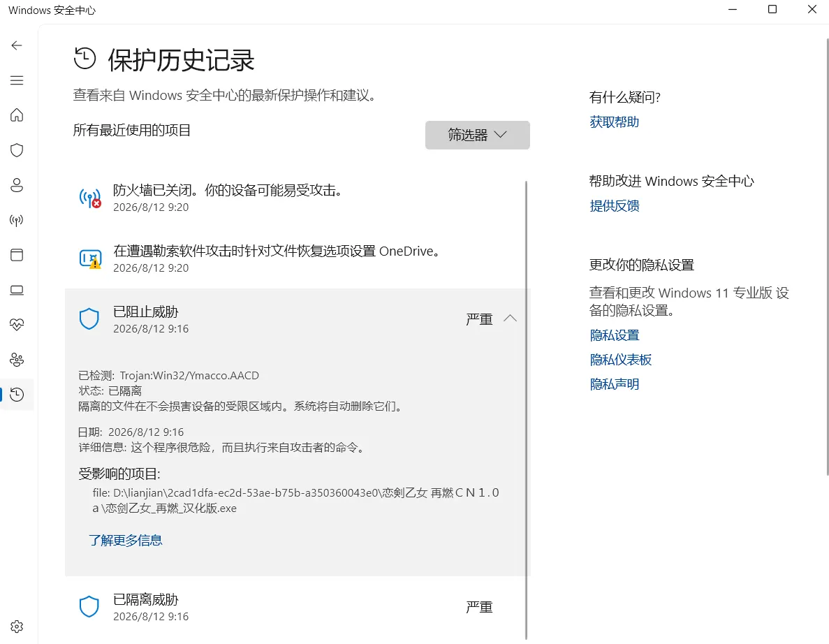This screenshot has width=829, height=644.
Task: Click the firewall-off warning icon
Action: pos(90,198)
